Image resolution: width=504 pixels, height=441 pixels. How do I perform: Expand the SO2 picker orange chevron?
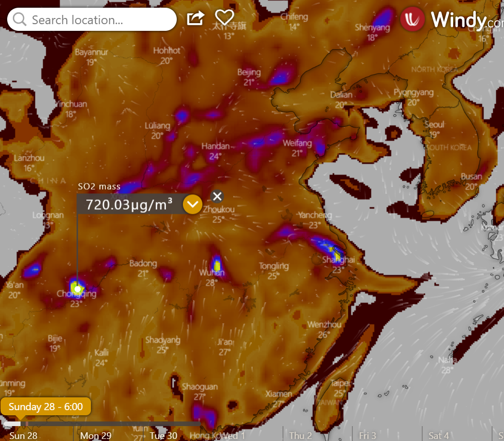tap(193, 205)
